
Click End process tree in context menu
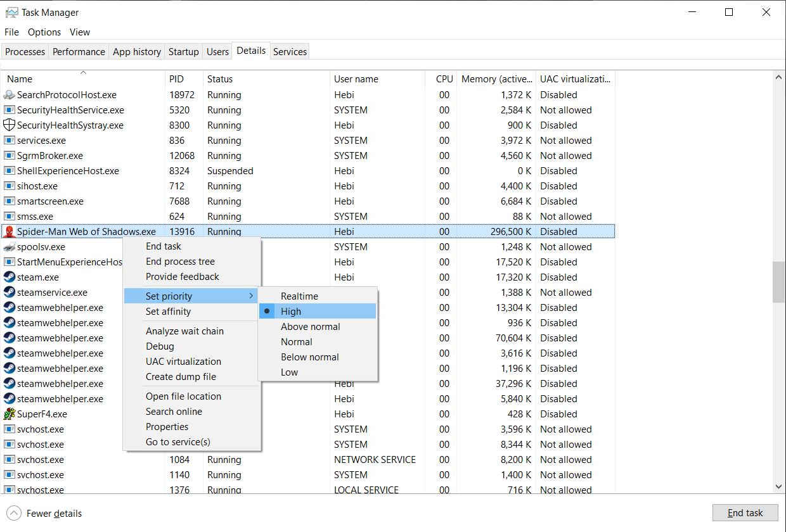tap(180, 262)
